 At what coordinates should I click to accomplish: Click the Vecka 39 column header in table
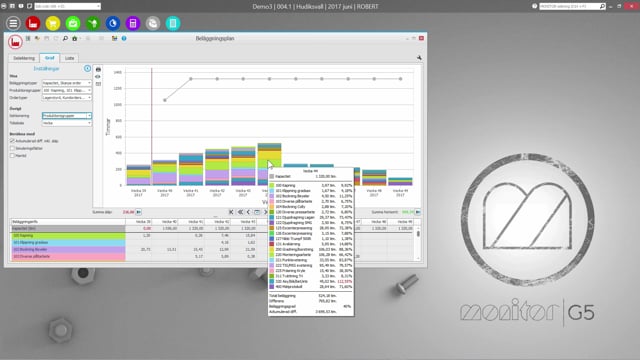(138, 222)
